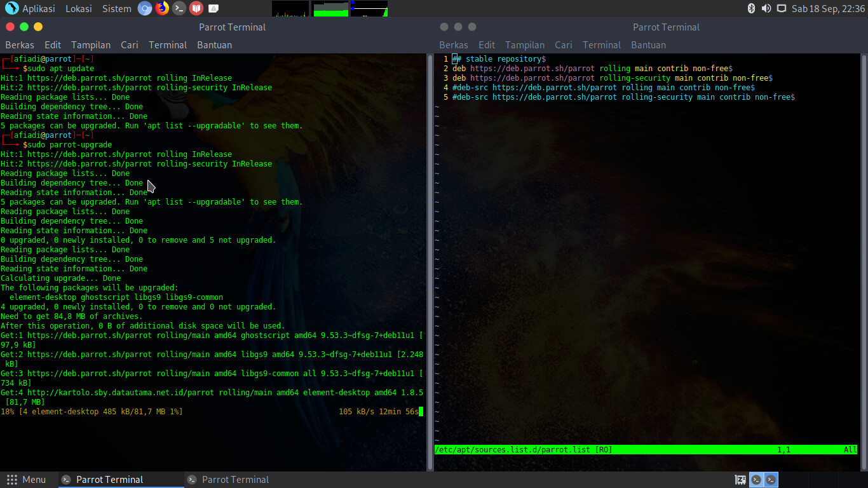Click 'Calculating upgrade... Done' line

pos(60,278)
